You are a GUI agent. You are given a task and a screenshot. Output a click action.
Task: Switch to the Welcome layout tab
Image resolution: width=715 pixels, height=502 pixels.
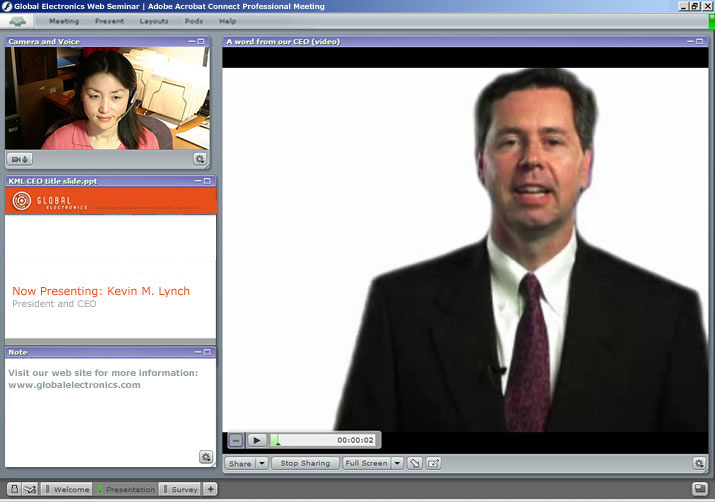click(67, 489)
